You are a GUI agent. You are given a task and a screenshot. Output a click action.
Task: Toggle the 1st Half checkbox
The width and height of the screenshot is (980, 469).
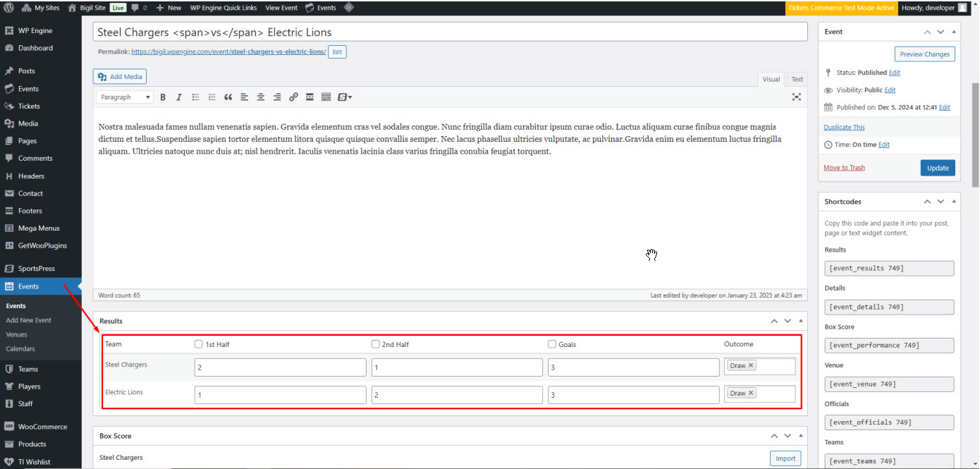[199, 344]
